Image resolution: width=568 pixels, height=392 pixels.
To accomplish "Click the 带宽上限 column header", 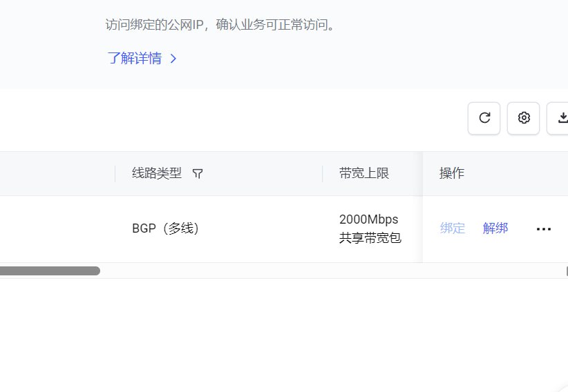I will (363, 173).
